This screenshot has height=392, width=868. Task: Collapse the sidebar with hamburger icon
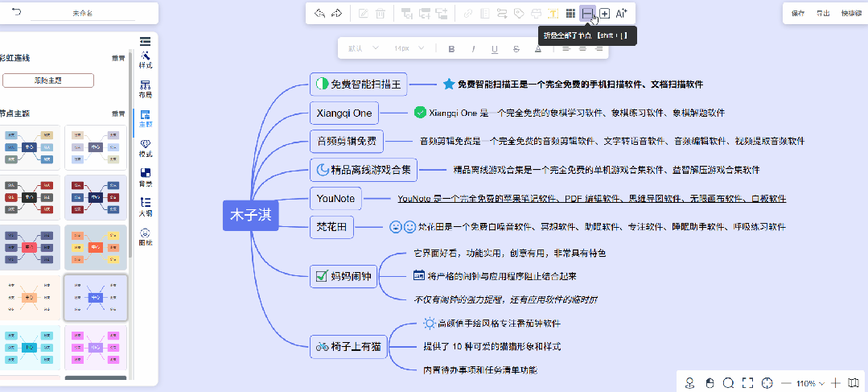pyautogui.click(x=146, y=41)
